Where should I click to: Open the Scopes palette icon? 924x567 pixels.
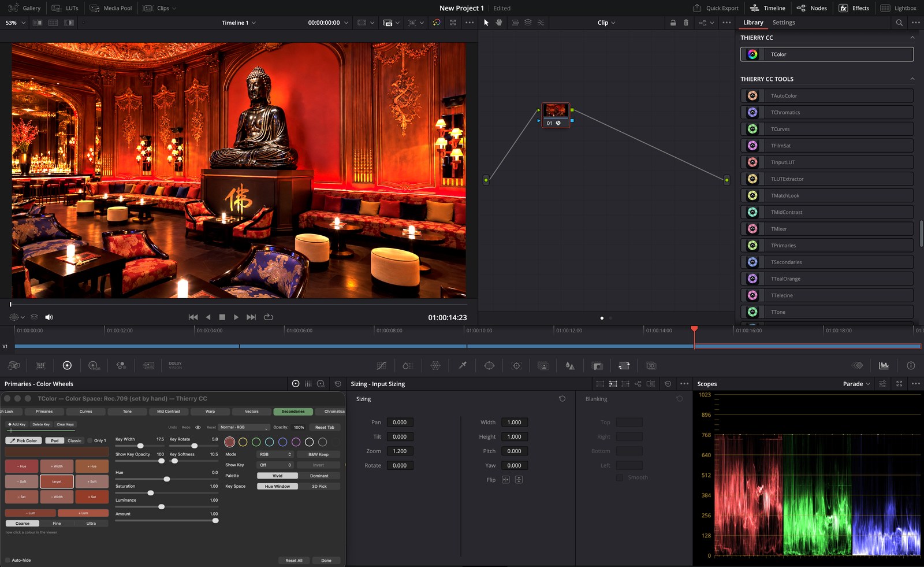click(x=884, y=365)
